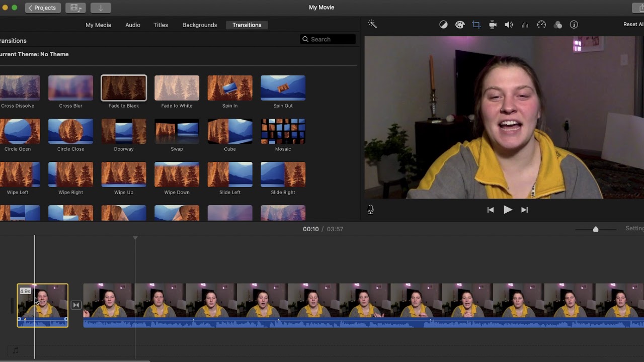
Task: Open the color balance tool
Action: point(443,25)
